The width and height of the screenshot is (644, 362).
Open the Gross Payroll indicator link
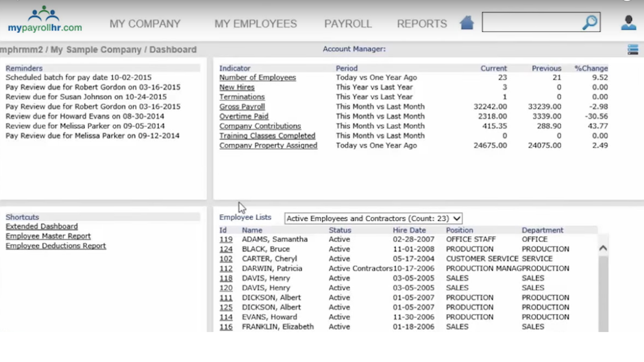point(242,107)
